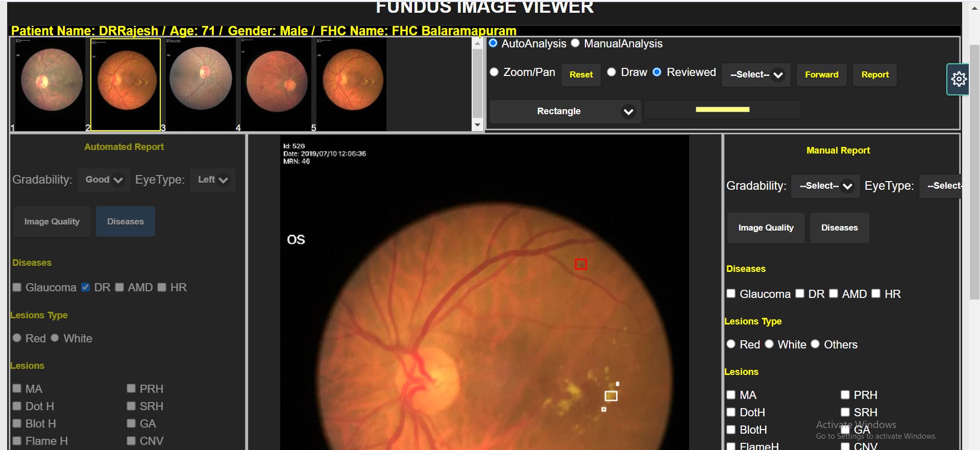Enable Draw mode radio button
This screenshot has height=450, width=980.
pyautogui.click(x=611, y=72)
